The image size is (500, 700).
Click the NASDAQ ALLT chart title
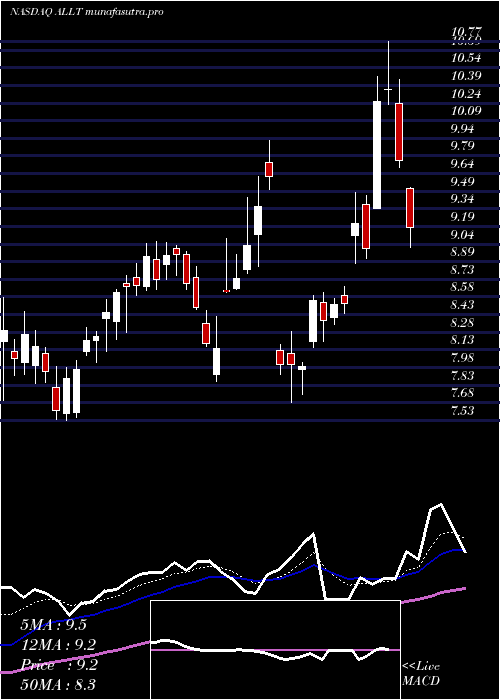click(x=86, y=12)
